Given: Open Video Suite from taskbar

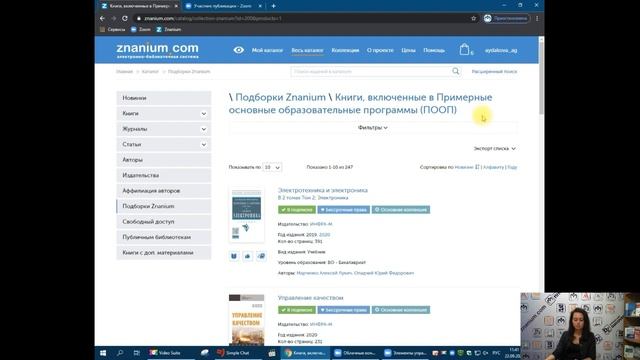Looking at the screenshot, I should tap(165, 353).
